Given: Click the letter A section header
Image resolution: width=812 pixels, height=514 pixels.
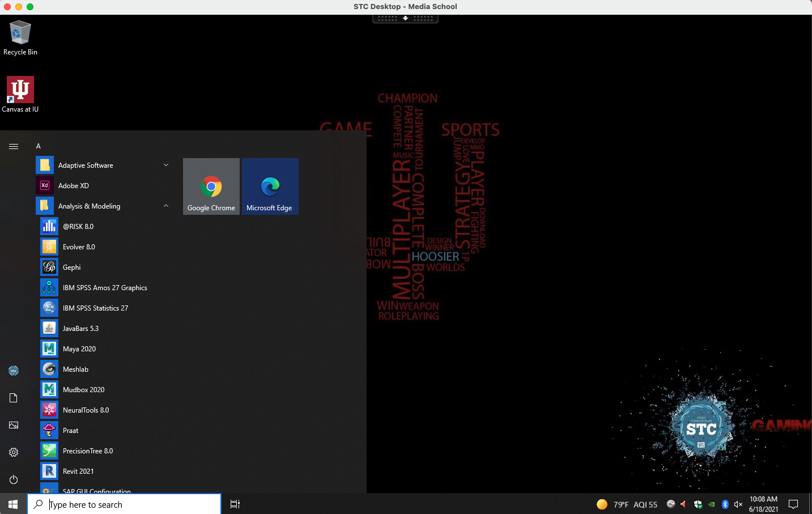Looking at the screenshot, I should (39, 146).
